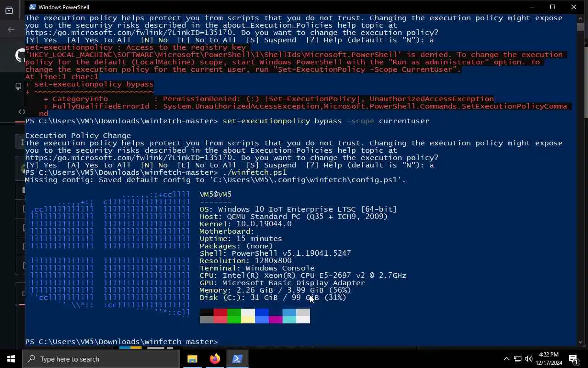588x368 pixels.
Task: Open the notification center icon
Action: tap(574, 359)
